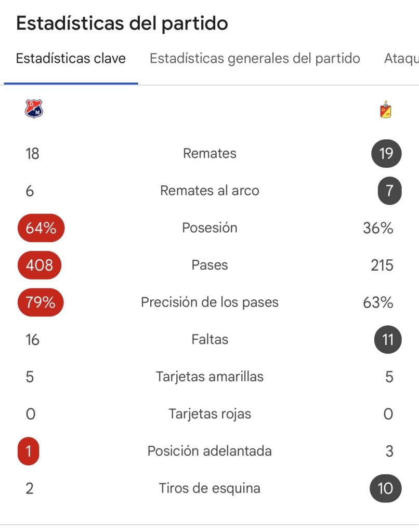Tap the red 64% possession badge
Viewport: 419px width, 532px height.
click(41, 228)
